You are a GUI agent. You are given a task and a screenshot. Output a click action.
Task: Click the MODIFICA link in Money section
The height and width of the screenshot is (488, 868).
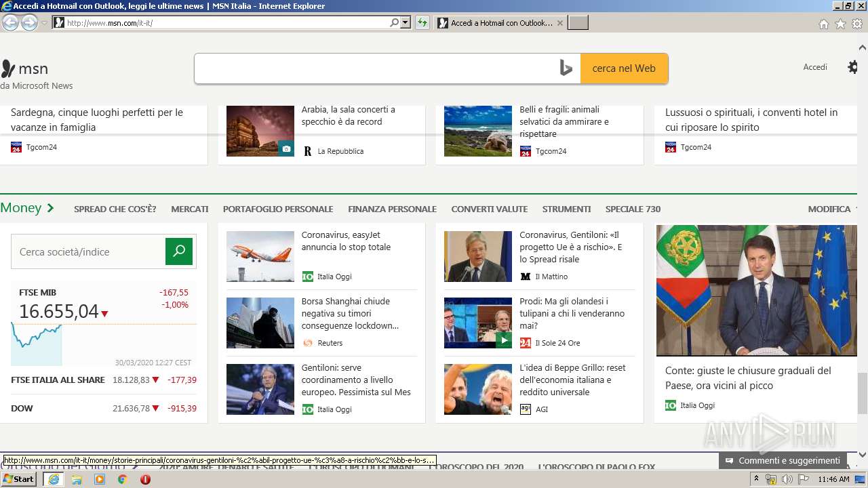click(x=829, y=209)
